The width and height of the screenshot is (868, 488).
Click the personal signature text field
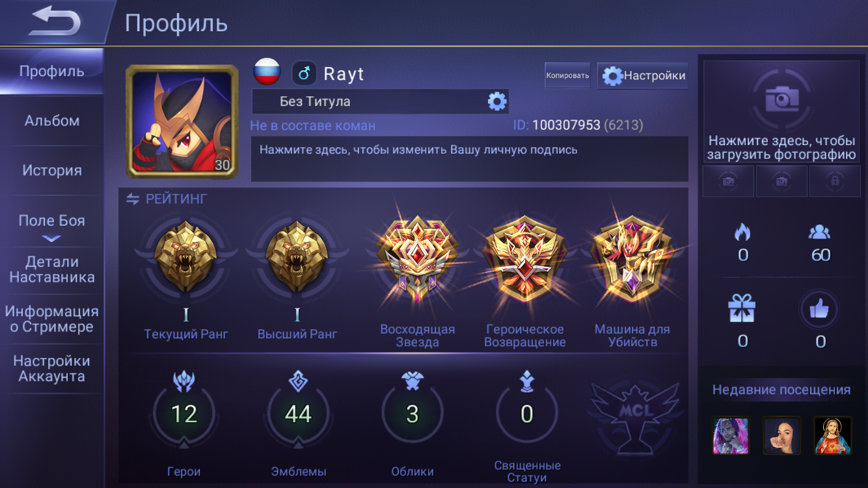(x=469, y=159)
